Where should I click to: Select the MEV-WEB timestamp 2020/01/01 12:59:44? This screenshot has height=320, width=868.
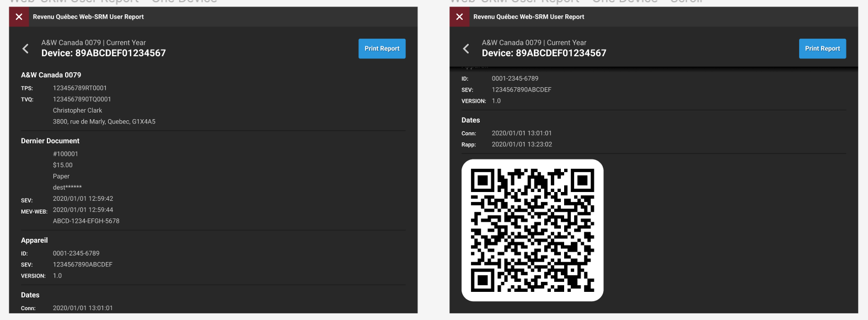click(83, 210)
